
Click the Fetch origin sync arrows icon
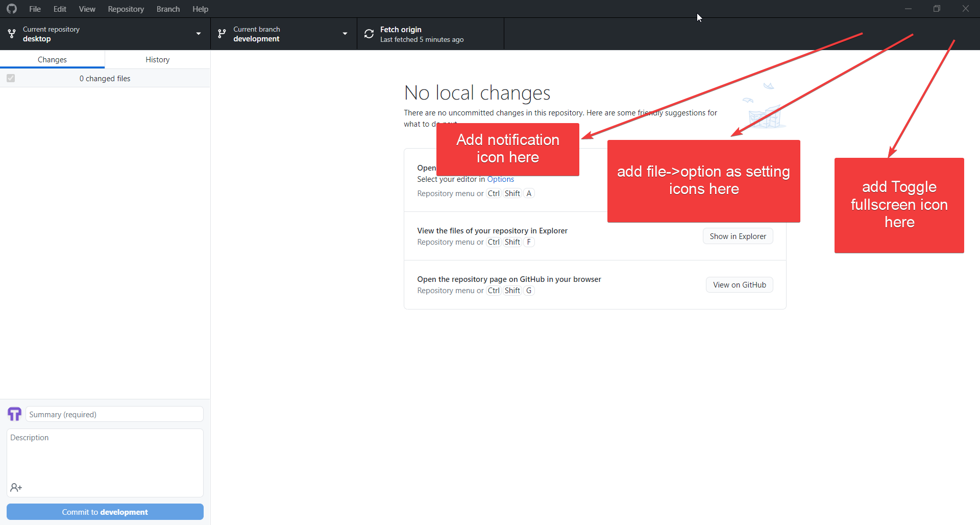[369, 34]
